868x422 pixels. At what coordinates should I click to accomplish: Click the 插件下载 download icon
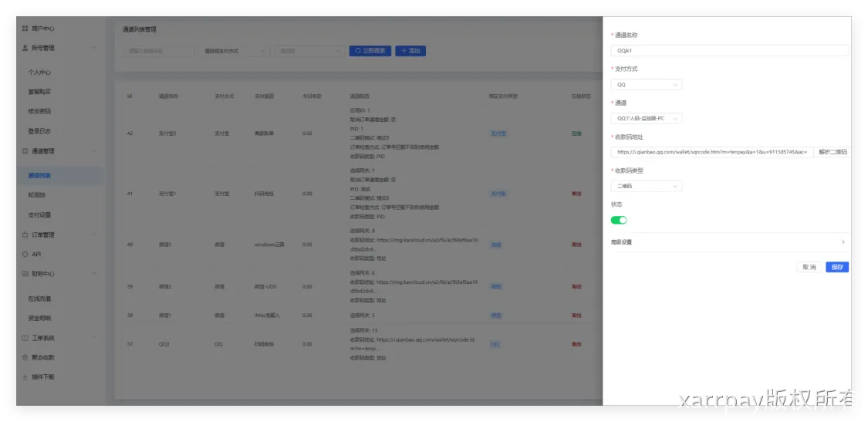click(25, 376)
